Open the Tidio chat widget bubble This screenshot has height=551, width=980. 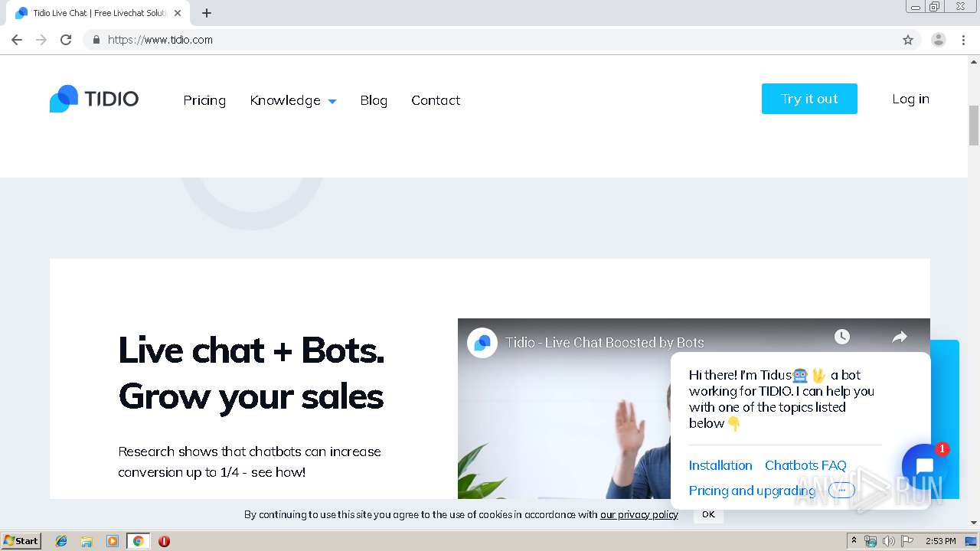coord(924,466)
